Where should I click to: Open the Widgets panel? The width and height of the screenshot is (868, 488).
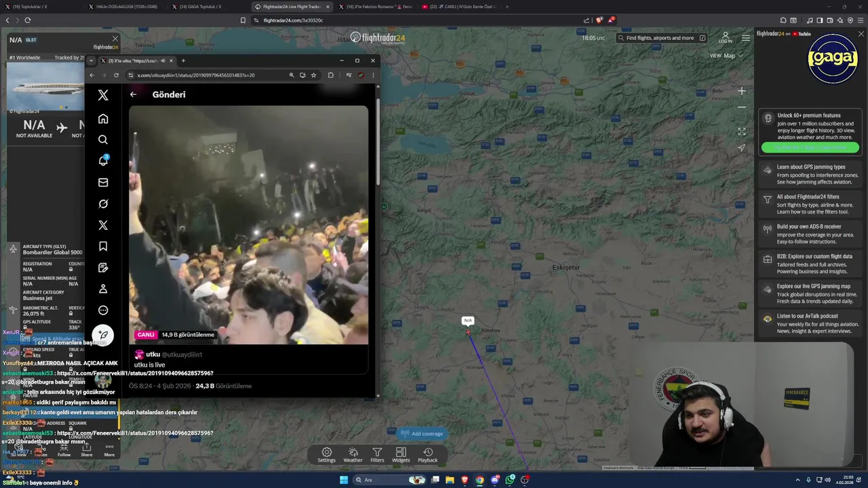coord(401,455)
